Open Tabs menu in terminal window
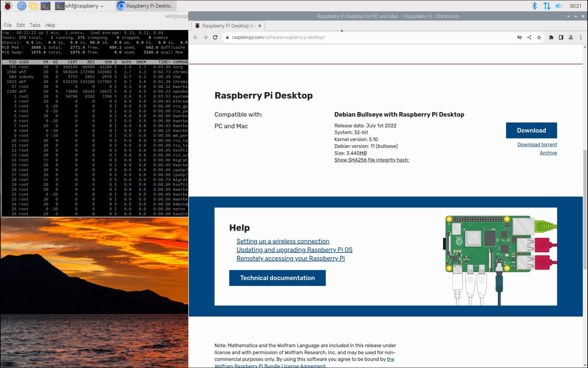This screenshot has width=588, height=368. click(35, 25)
